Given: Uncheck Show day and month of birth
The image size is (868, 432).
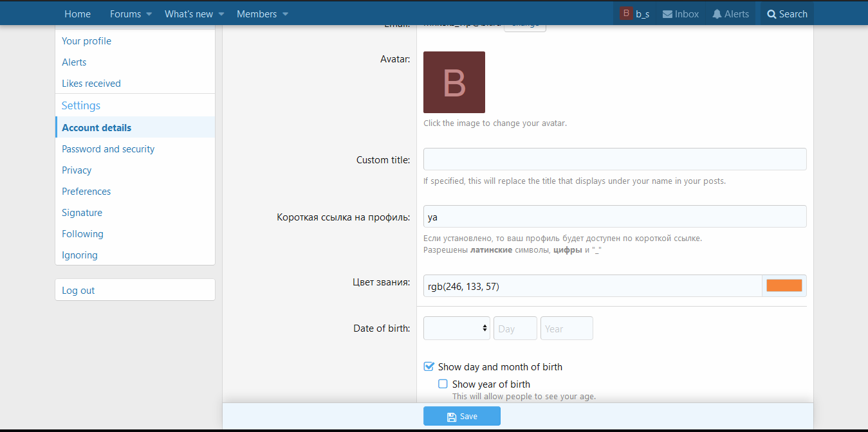Looking at the screenshot, I should (429, 366).
